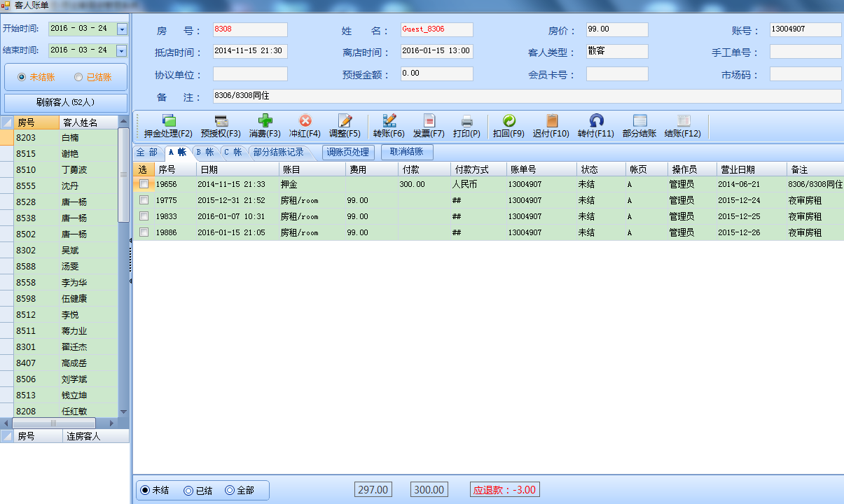Screen dimensions: 844x504
Task: Switch to the 全部 bill tab
Action: click(x=147, y=152)
